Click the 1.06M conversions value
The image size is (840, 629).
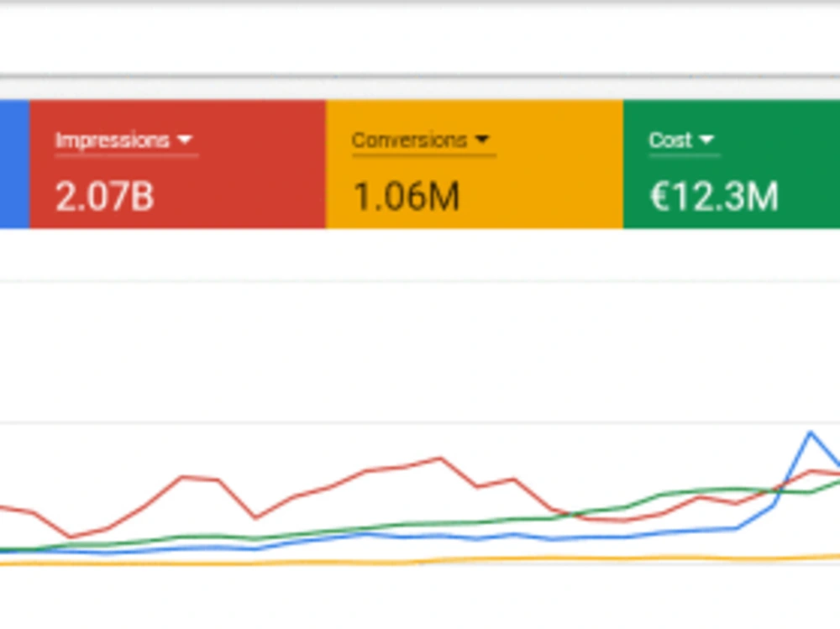click(407, 197)
